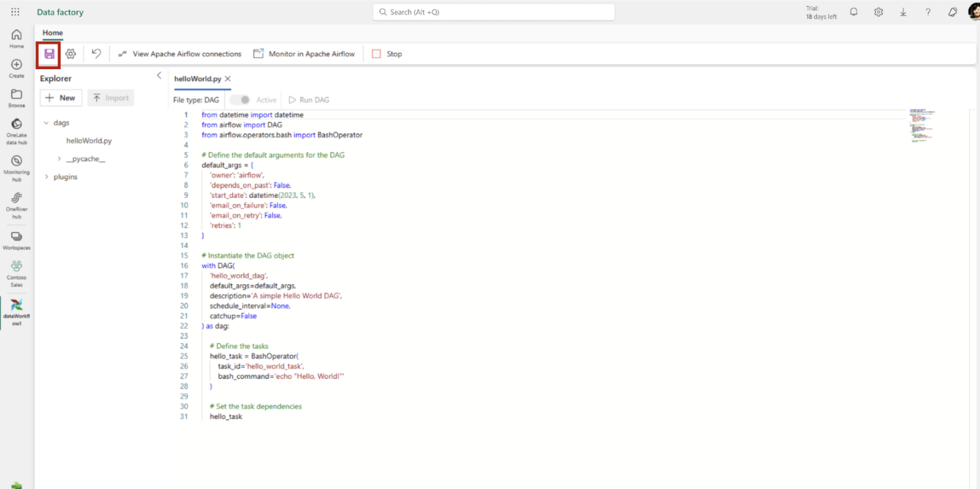
Task: Switch to the helloWorld.py editor tab
Action: 197,79
